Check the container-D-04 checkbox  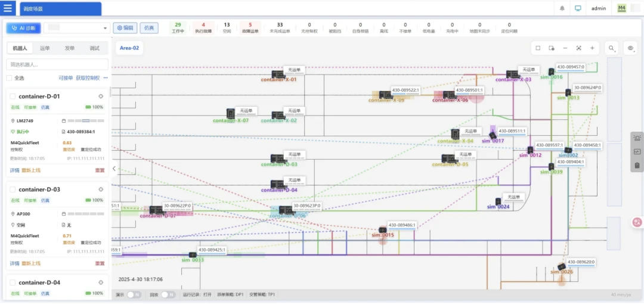pyautogui.click(x=13, y=283)
